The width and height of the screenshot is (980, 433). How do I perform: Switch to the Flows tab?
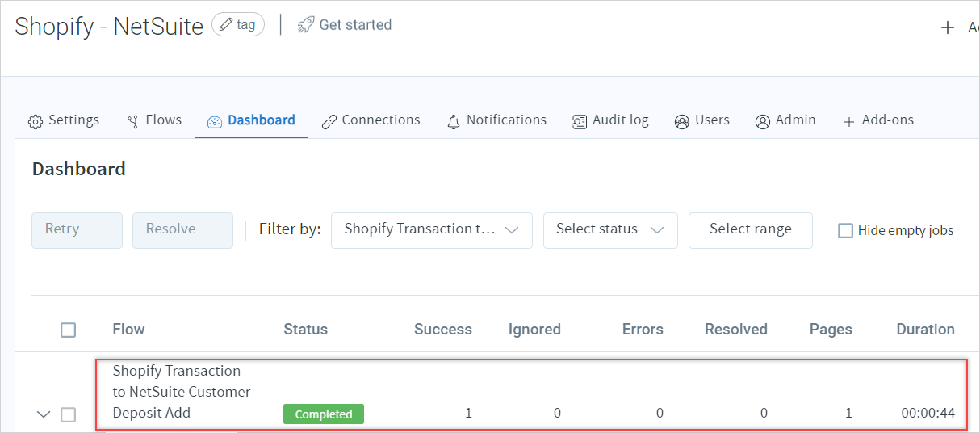coord(154,120)
